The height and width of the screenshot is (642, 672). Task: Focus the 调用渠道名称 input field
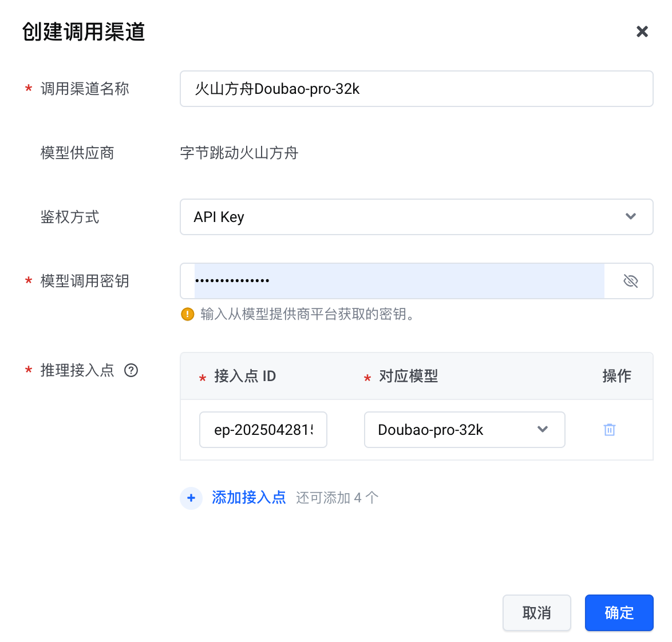(416, 89)
